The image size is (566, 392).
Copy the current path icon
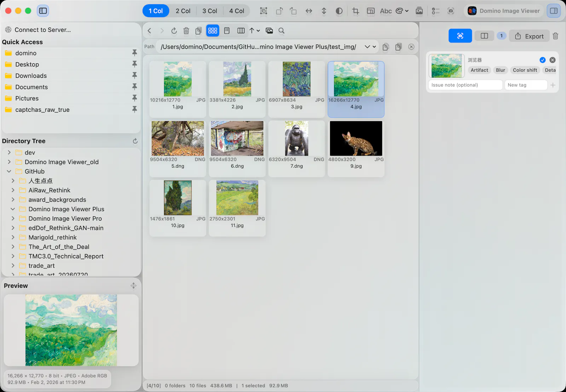(386, 47)
